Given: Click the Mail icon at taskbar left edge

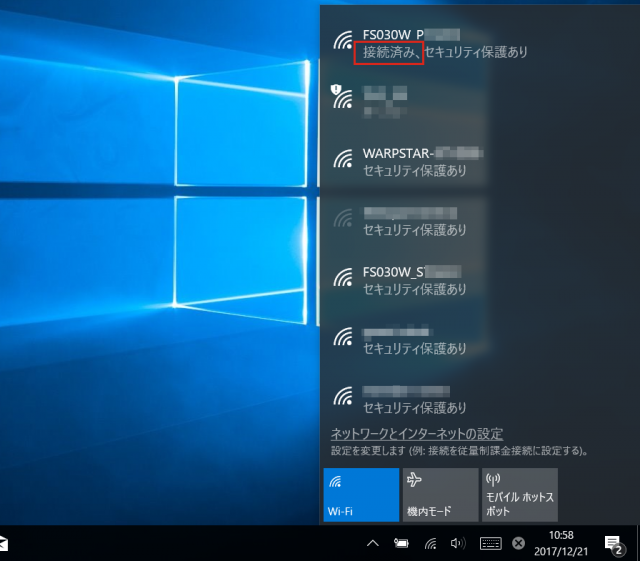Looking at the screenshot, I should (4, 544).
